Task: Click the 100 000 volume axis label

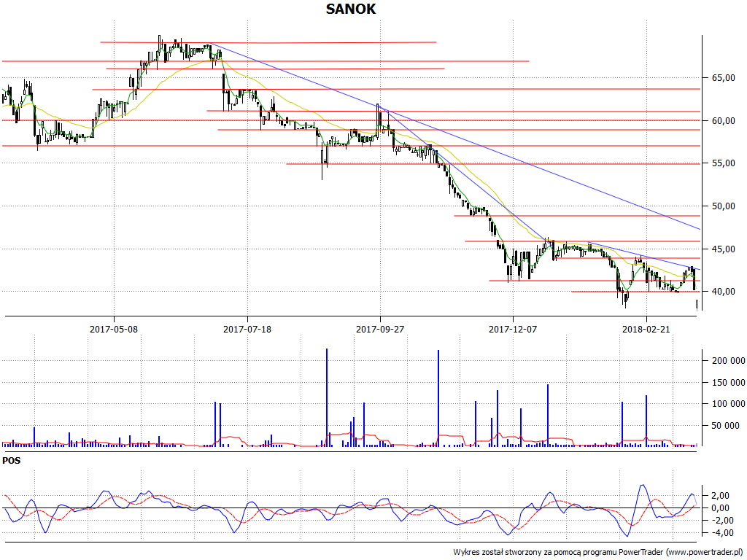Action: [729, 404]
